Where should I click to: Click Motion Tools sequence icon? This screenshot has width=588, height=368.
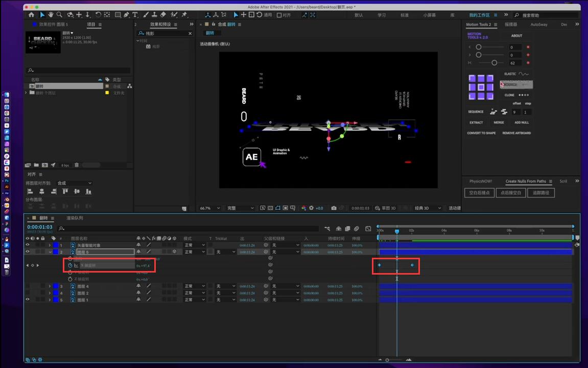[x=493, y=112]
